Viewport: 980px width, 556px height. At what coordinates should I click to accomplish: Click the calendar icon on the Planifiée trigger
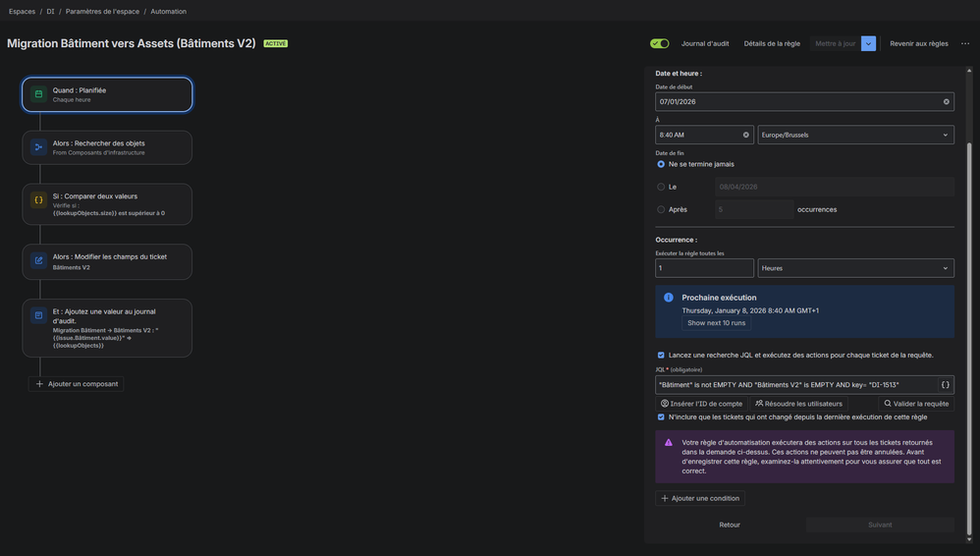(x=38, y=94)
